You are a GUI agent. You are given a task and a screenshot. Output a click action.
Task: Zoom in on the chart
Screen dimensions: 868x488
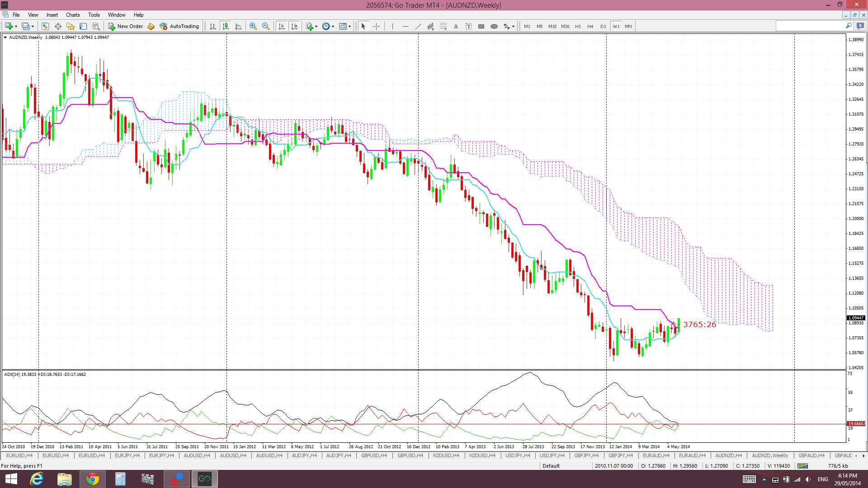(x=253, y=26)
